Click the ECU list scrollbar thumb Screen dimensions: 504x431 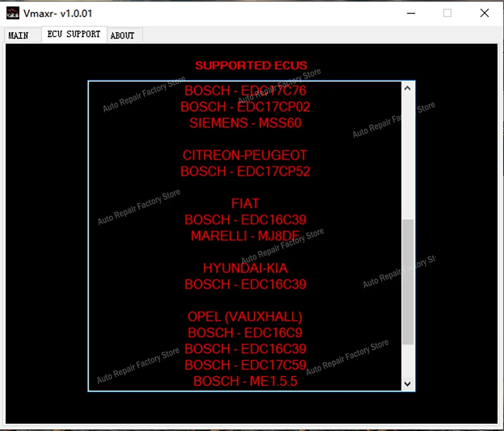pyautogui.click(x=408, y=282)
